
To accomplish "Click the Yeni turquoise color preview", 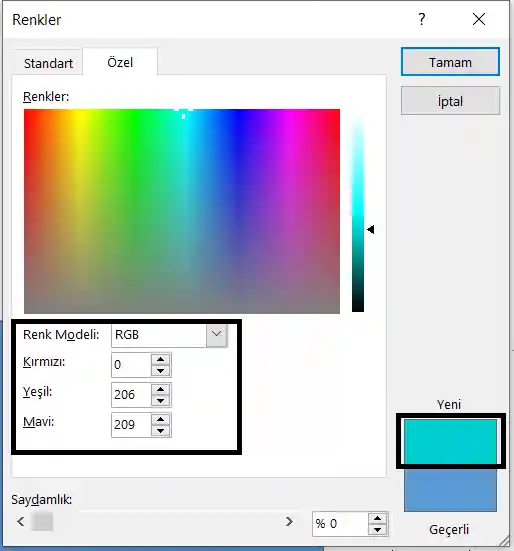I will 450,441.
